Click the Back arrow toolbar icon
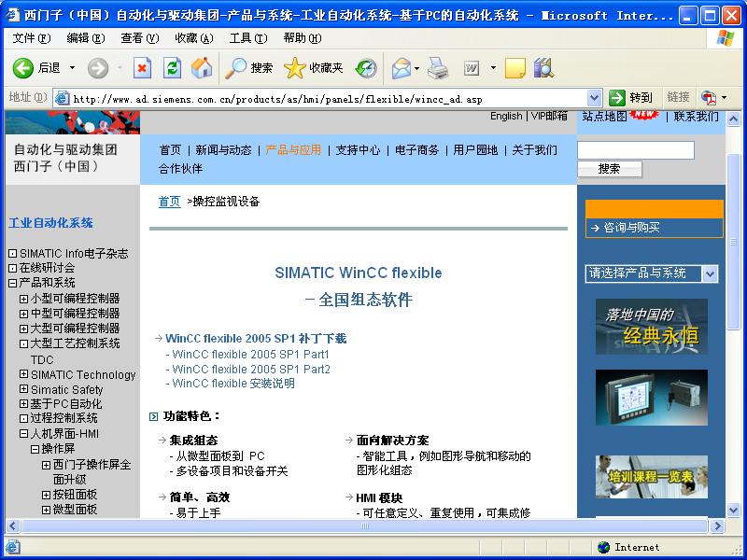Image resolution: width=747 pixels, height=560 pixels. pos(24,68)
